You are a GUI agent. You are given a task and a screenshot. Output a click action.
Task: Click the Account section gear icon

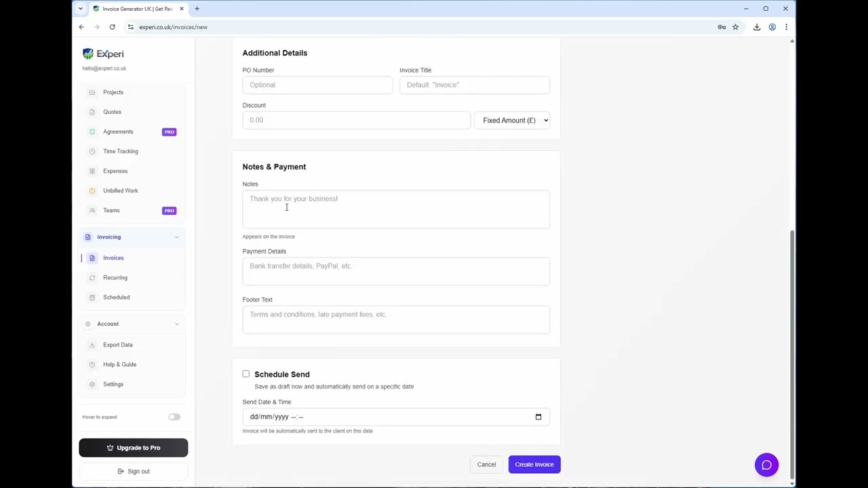[87, 324]
